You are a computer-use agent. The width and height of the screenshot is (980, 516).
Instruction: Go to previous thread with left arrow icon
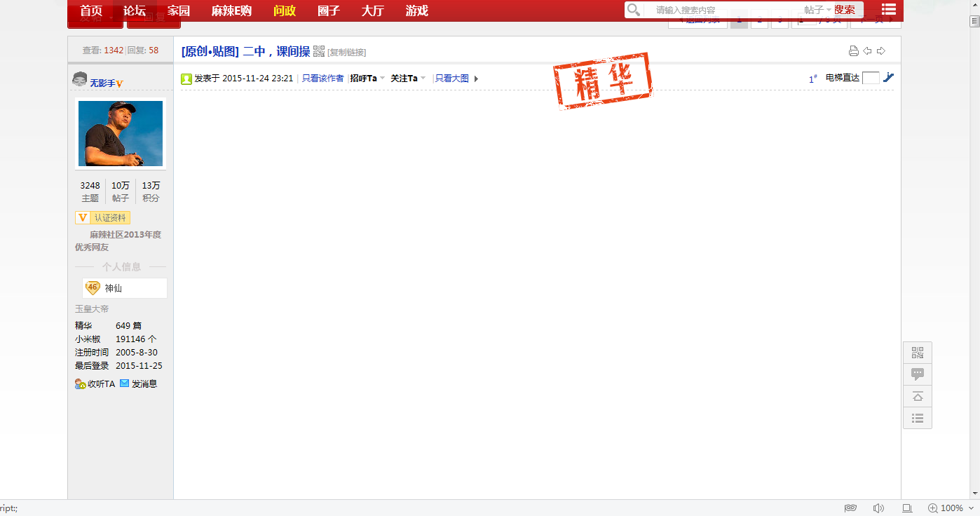[867, 51]
